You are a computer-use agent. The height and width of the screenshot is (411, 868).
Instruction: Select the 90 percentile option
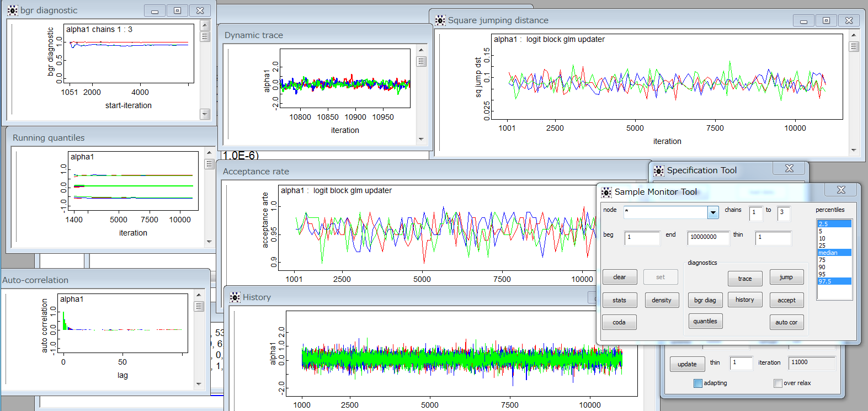point(834,267)
